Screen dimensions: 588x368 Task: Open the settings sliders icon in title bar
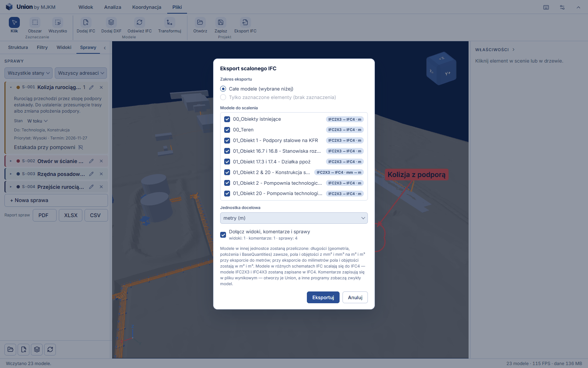pyautogui.click(x=562, y=7)
